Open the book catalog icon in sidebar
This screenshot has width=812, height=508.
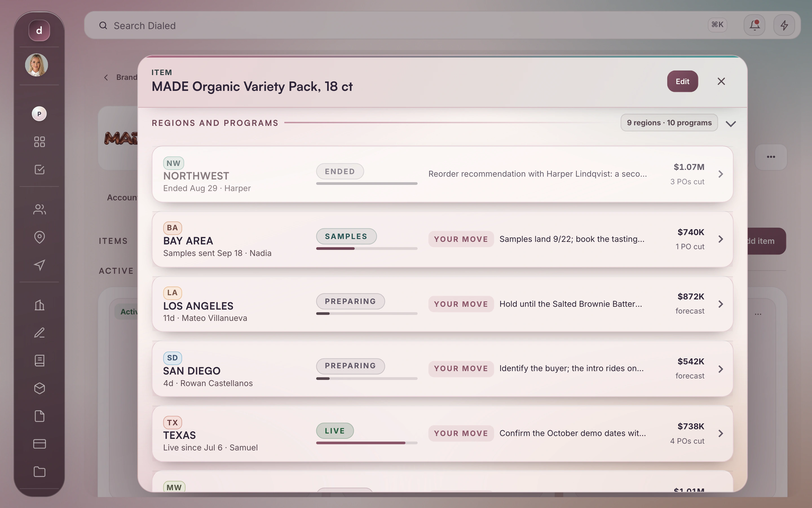click(x=39, y=361)
